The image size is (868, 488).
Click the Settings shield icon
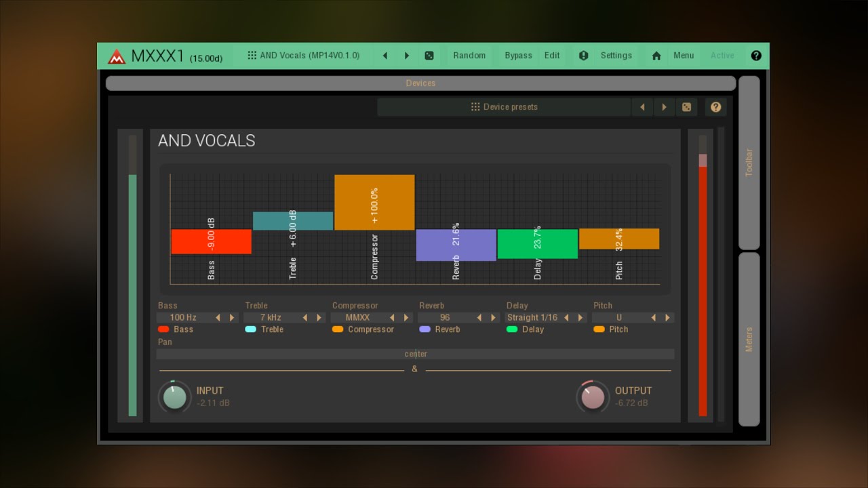(x=583, y=56)
